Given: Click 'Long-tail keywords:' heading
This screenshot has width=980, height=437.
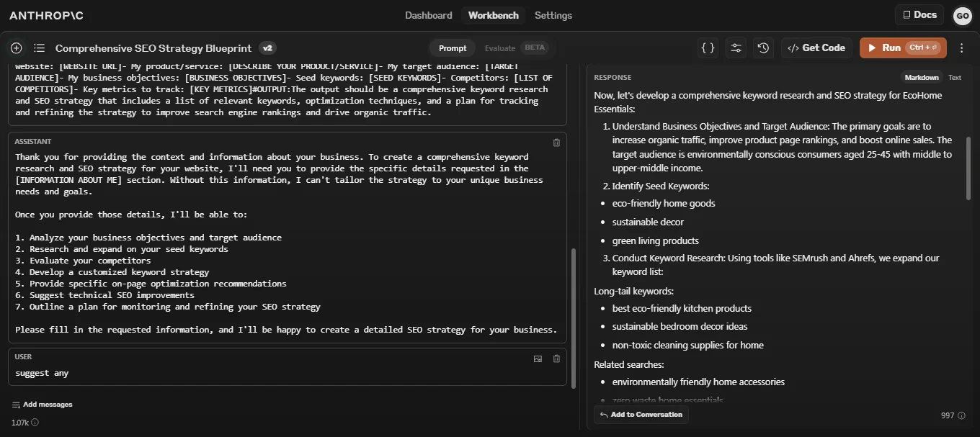Looking at the screenshot, I should pyautogui.click(x=634, y=292).
